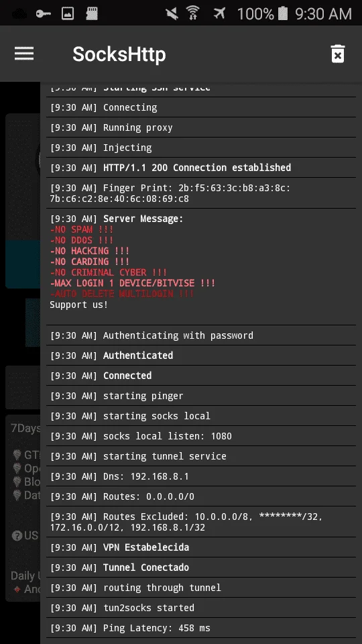The width and height of the screenshot is (362, 644).
Task: Select the 'Dns: 192.168.8.1' log entry
Action: (x=200, y=476)
